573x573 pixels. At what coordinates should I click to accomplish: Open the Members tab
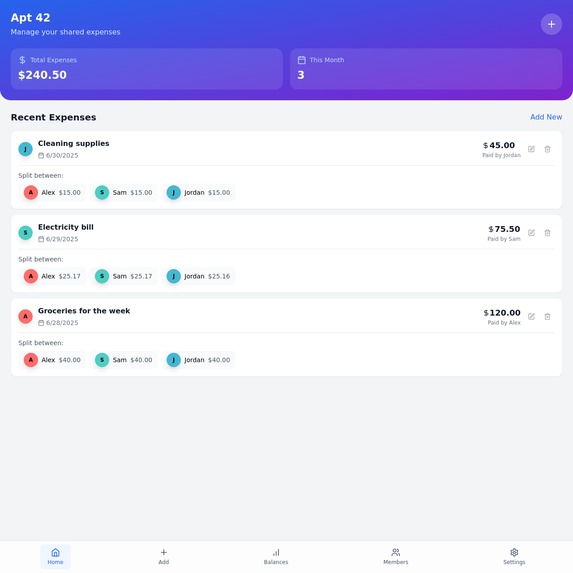tap(395, 557)
